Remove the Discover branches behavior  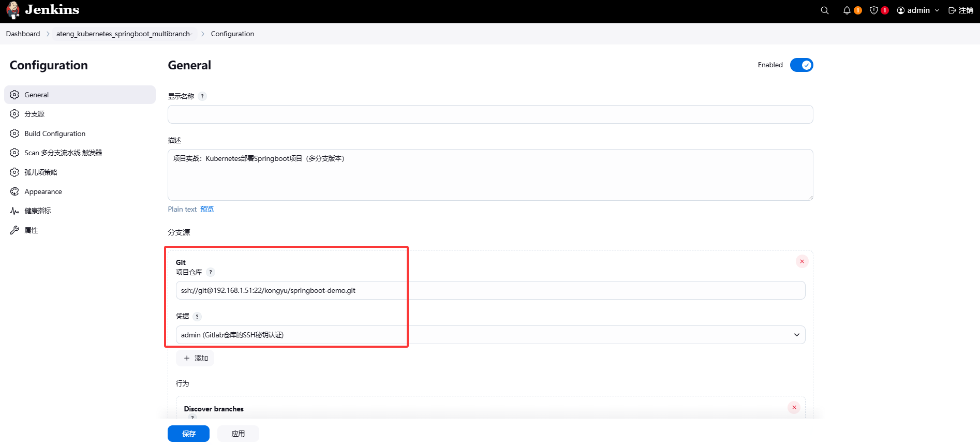point(794,407)
